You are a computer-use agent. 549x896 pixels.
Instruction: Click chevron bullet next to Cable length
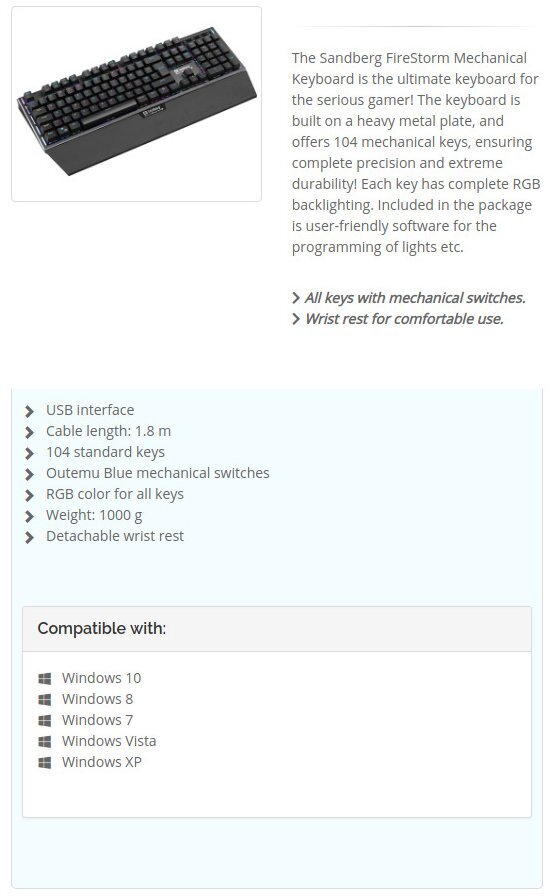pyautogui.click(x=30, y=432)
